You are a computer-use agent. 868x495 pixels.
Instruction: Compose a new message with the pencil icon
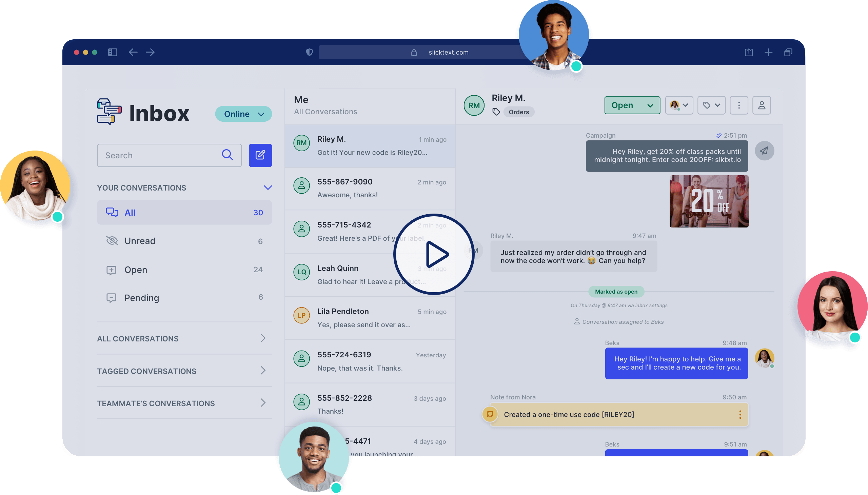[x=260, y=155]
